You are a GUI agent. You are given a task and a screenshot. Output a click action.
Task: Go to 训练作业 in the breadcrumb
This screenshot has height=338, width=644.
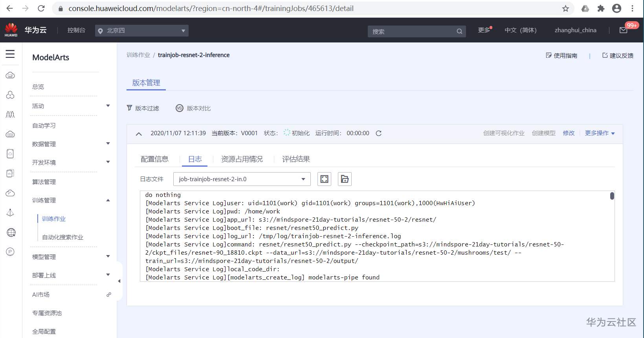point(138,55)
